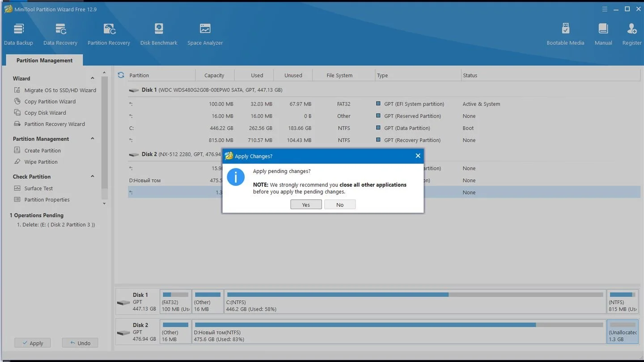Screen dimensions: 644x362
Task: Select the Partition Management tab
Action: pos(44,60)
